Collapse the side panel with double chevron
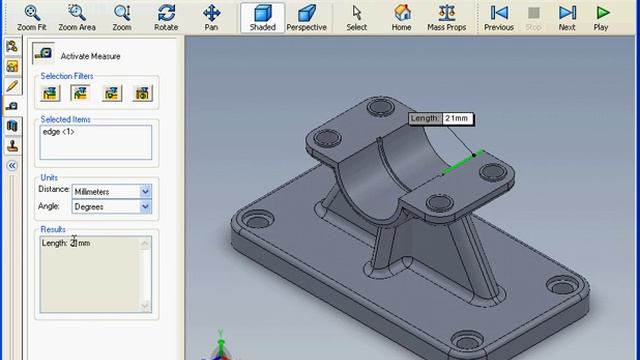The image size is (640, 360). pos(12,165)
